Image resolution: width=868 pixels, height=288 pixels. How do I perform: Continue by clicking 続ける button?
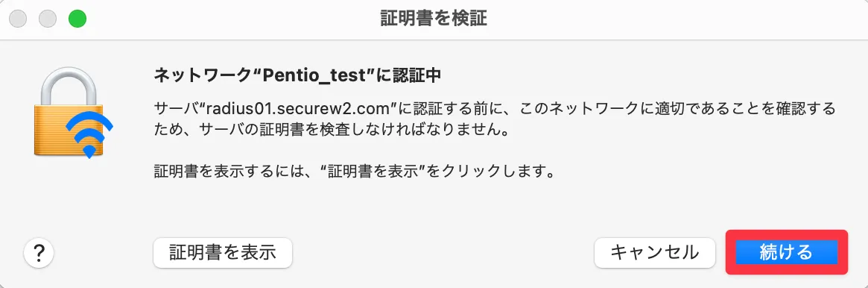[x=786, y=252]
